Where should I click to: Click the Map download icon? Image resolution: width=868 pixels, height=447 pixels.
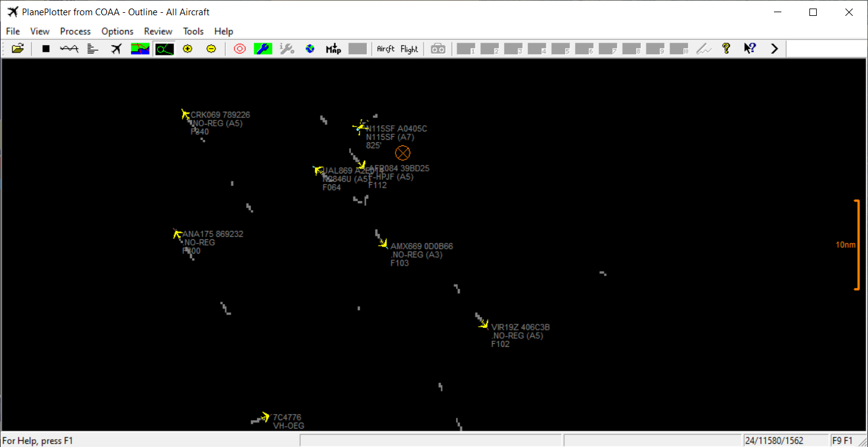[x=333, y=49]
